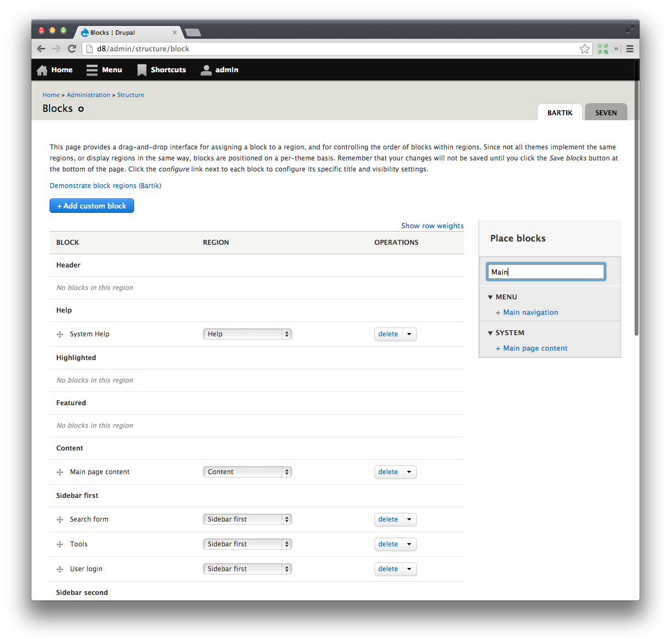Delete the User login block
This screenshot has width=671, height=644.
388,569
